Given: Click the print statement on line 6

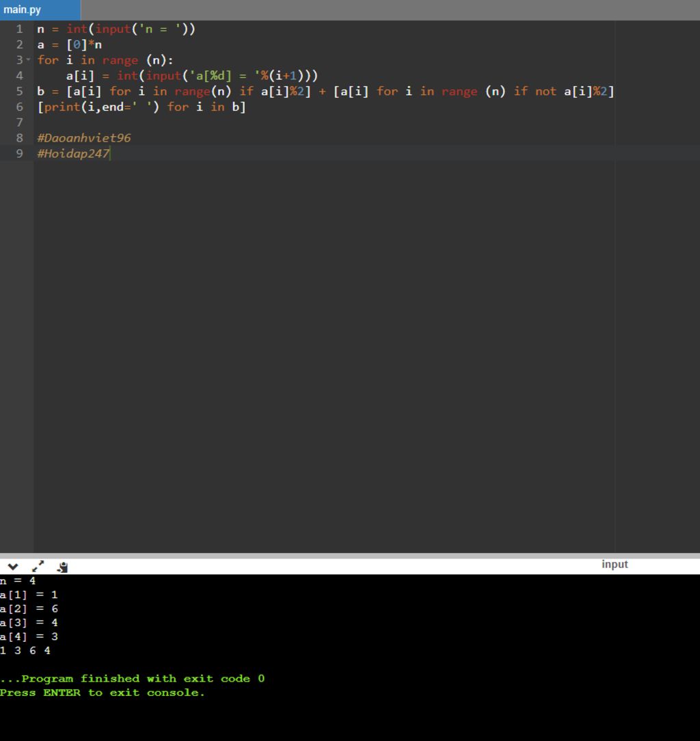Looking at the screenshot, I should pyautogui.click(x=142, y=107).
